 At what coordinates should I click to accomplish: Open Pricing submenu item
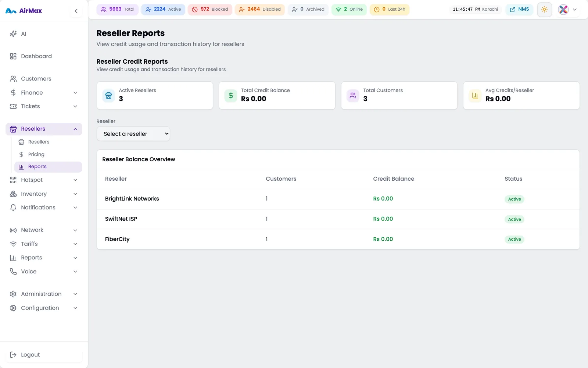point(48,155)
